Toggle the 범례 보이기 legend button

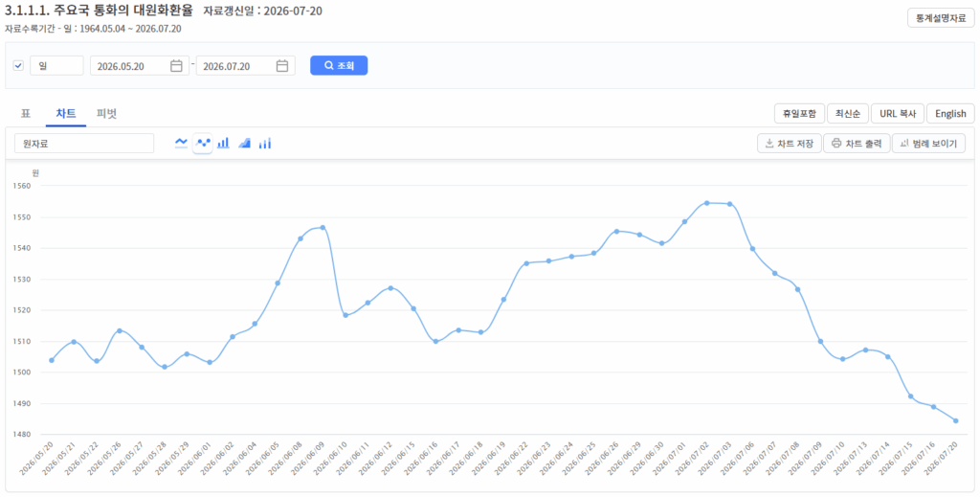(928, 144)
